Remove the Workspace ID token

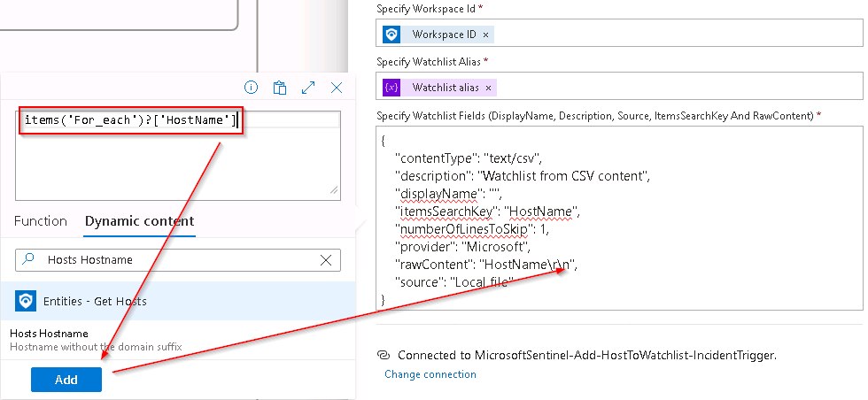tap(485, 35)
